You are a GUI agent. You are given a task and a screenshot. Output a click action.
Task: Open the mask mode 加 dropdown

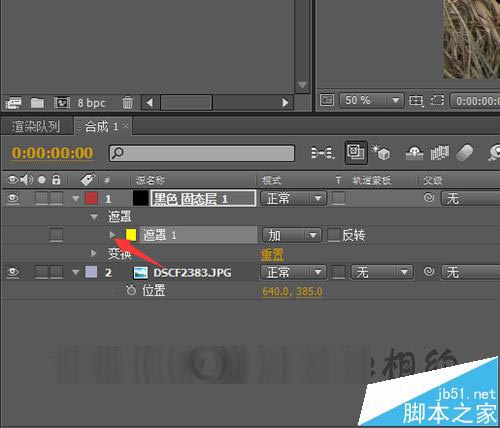[292, 235]
